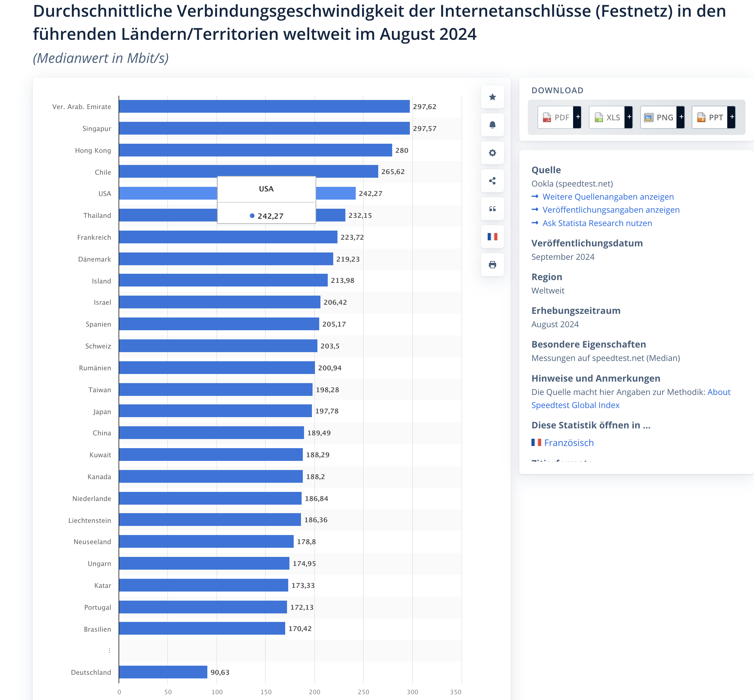Screen dimensions: 754x700
Task: Click the Ver. Arab. Emirate bar
Action: coord(264,106)
